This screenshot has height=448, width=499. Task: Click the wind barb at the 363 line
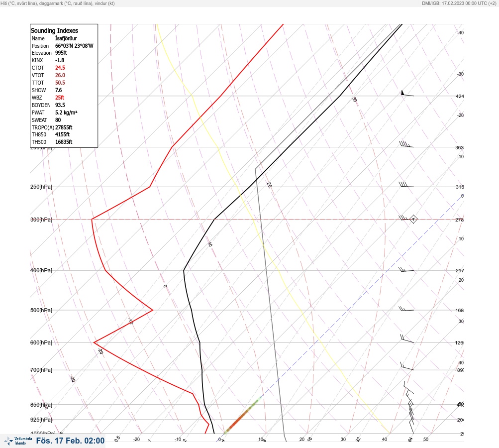pyautogui.click(x=406, y=144)
